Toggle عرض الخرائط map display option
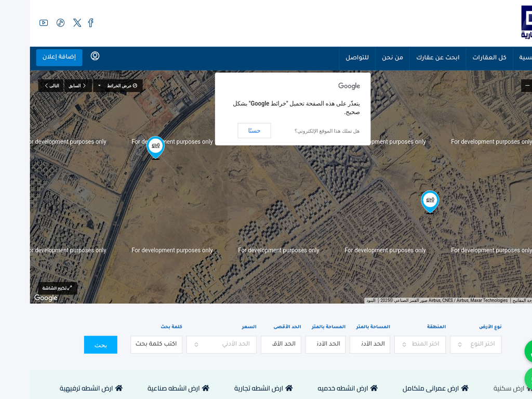This screenshot has width=532, height=399. [x=120, y=85]
